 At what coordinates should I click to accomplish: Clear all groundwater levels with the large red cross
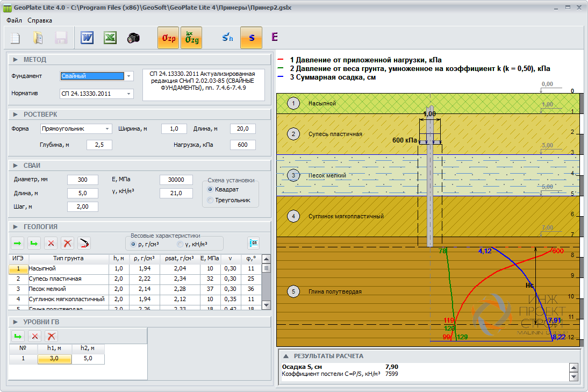coord(52,336)
